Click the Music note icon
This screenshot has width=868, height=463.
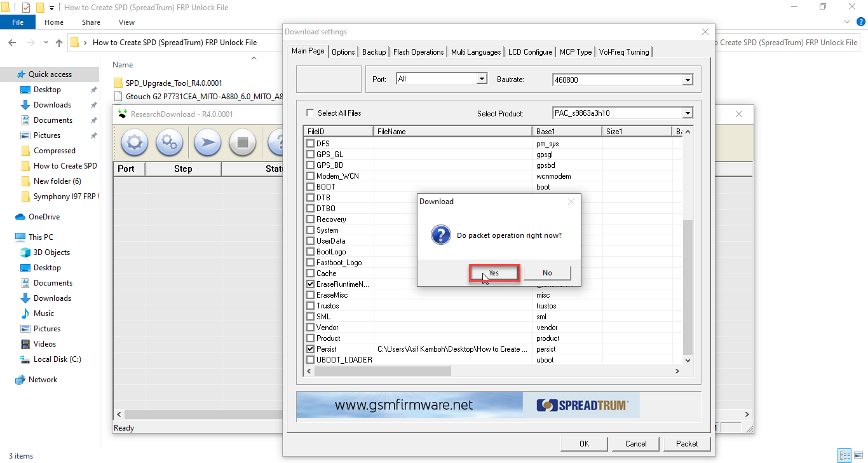(x=25, y=314)
